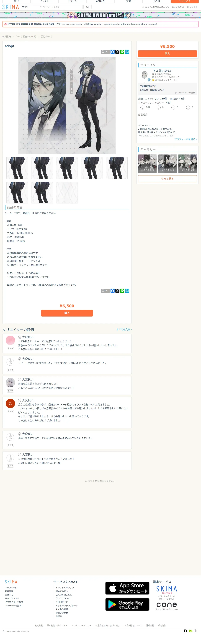Viewport: 201px width, 644px height.
Task: Open X icon in footer
Action: coord(196,631)
